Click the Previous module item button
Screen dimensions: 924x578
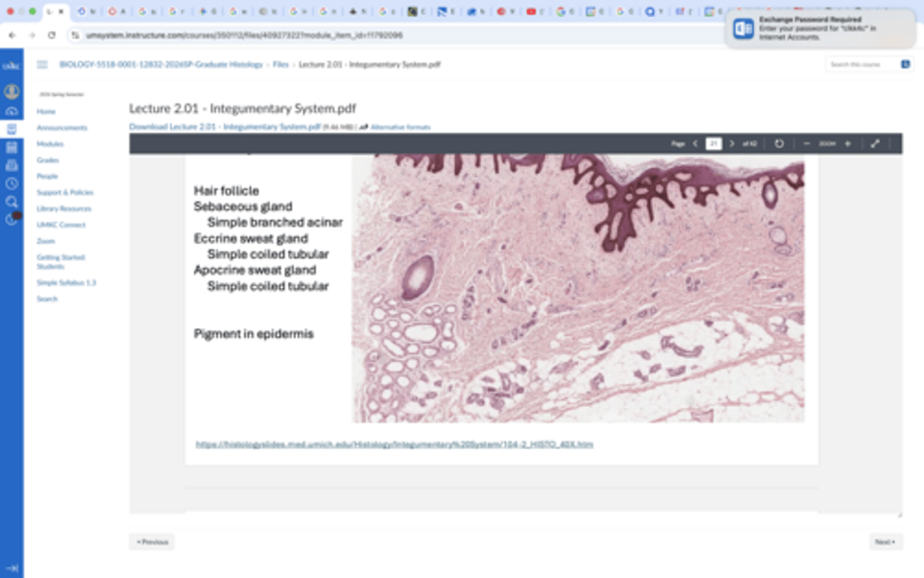click(x=152, y=542)
